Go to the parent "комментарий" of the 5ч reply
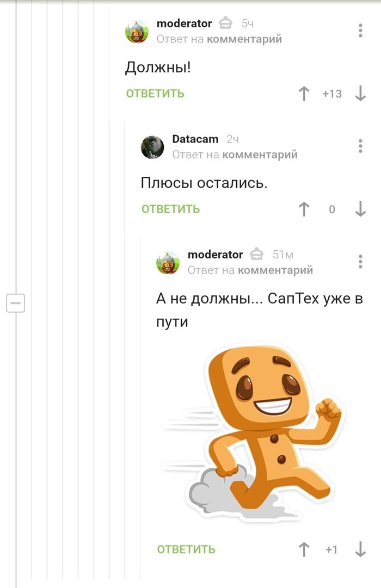Screen dimensions: 381x588 [x=244, y=39]
